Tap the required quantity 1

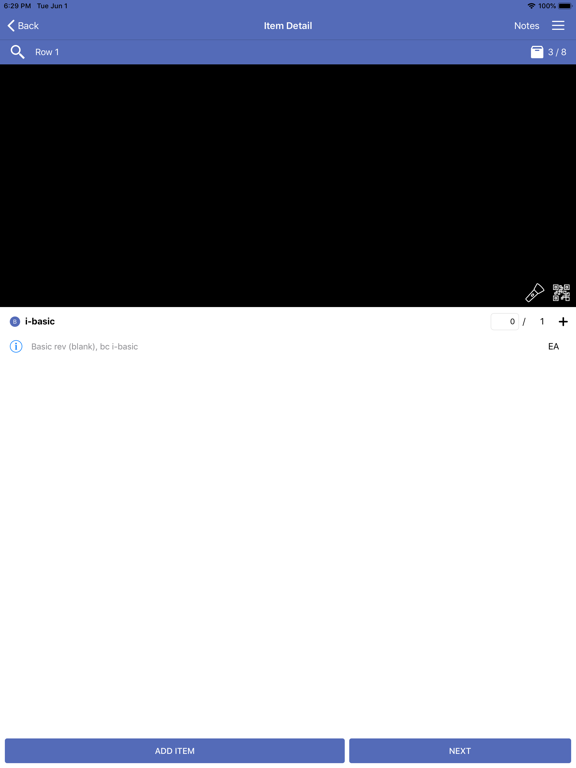[542, 322]
